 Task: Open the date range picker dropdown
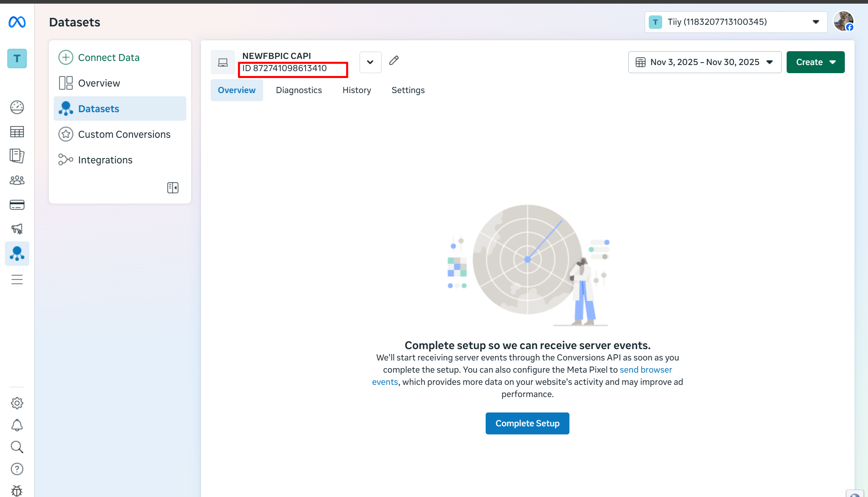[x=704, y=62]
